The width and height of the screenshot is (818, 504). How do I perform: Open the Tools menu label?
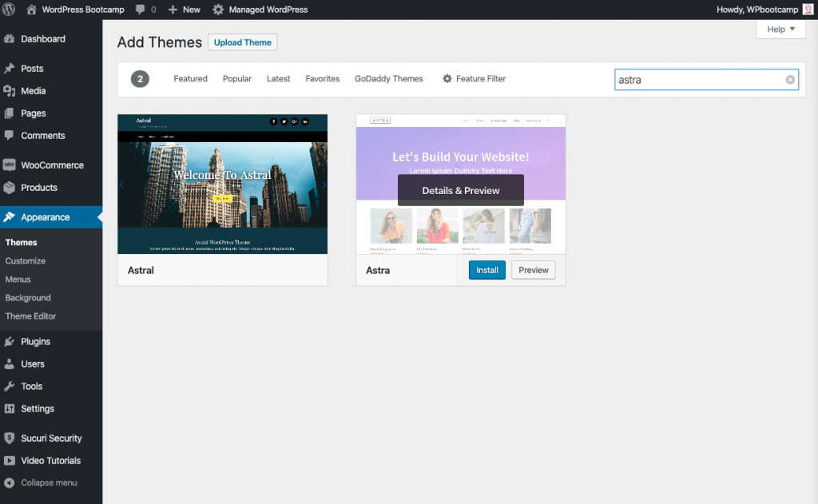[x=31, y=387]
